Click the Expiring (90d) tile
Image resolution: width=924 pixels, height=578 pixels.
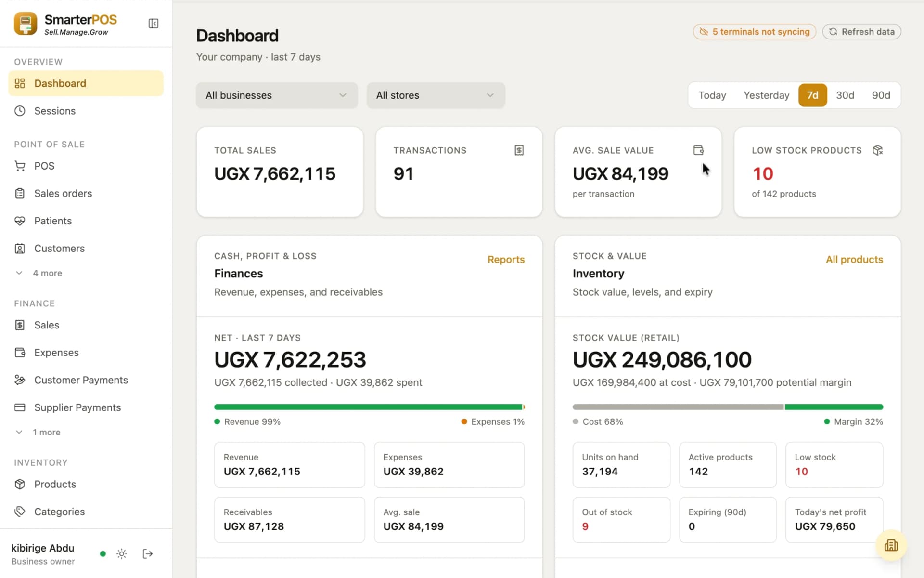[728, 520]
